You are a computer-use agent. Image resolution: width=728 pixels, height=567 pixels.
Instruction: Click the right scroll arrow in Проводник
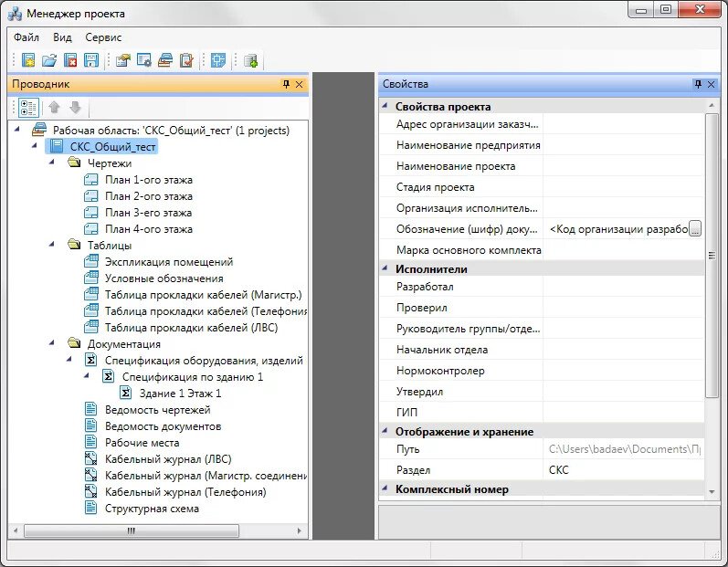[x=299, y=530]
